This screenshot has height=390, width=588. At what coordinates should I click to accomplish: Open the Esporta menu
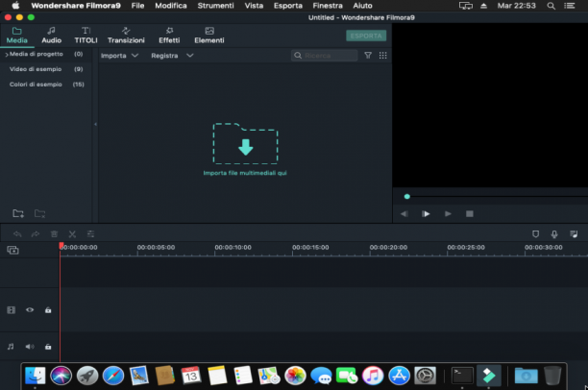pos(288,6)
